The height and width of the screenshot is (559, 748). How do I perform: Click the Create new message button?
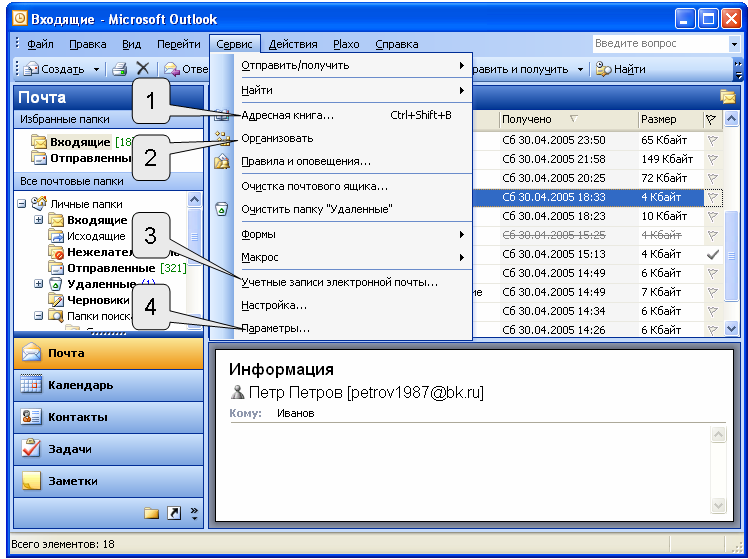coord(54,69)
